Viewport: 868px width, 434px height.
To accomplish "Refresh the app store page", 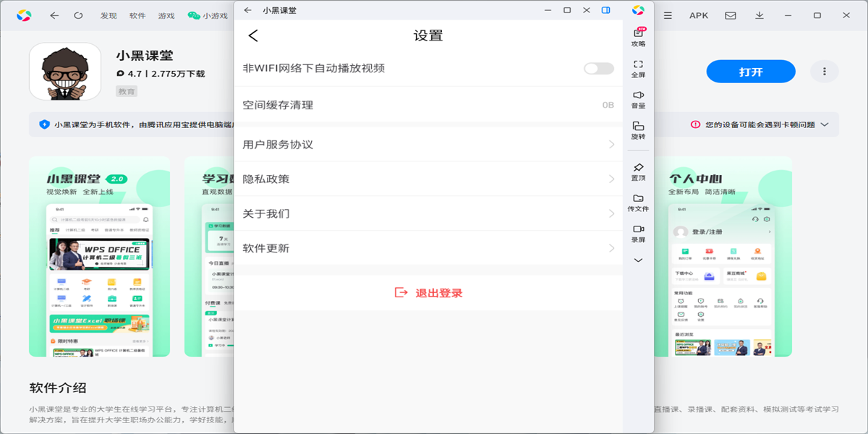I will pos(78,15).
